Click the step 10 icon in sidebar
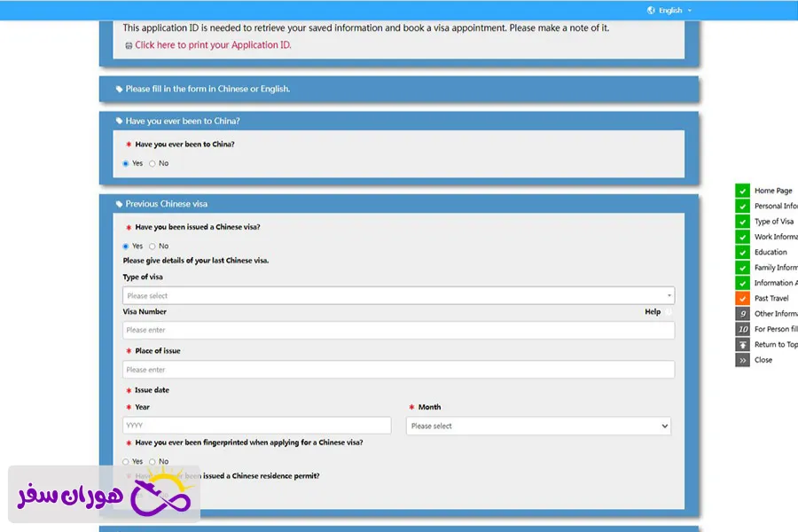Image resolution: width=798 pixels, height=532 pixels. pyautogui.click(x=742, y=329)
